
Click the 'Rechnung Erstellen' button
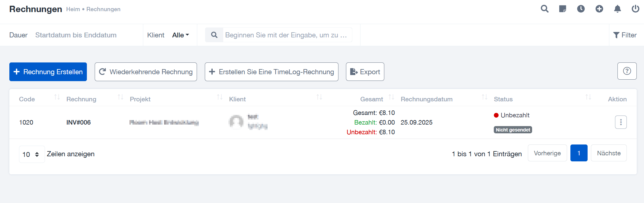click(x=48, y=72)
